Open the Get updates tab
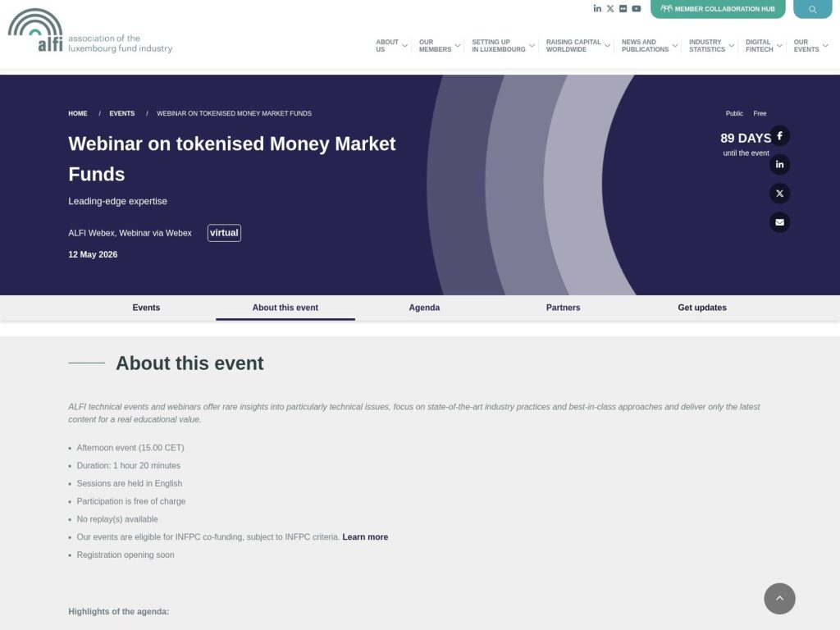The width and height of the screenshot is (840, 630). (x=701, y=308)
